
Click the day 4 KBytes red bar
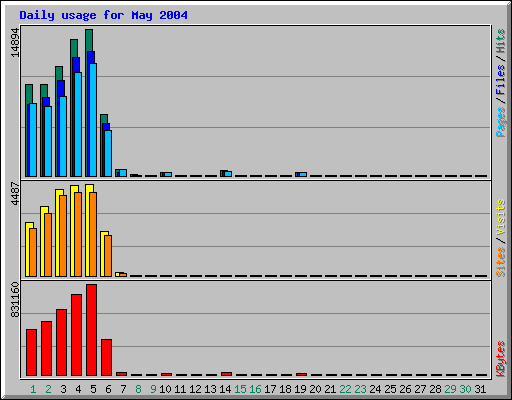pyautogui.click(x=76, y=335)
